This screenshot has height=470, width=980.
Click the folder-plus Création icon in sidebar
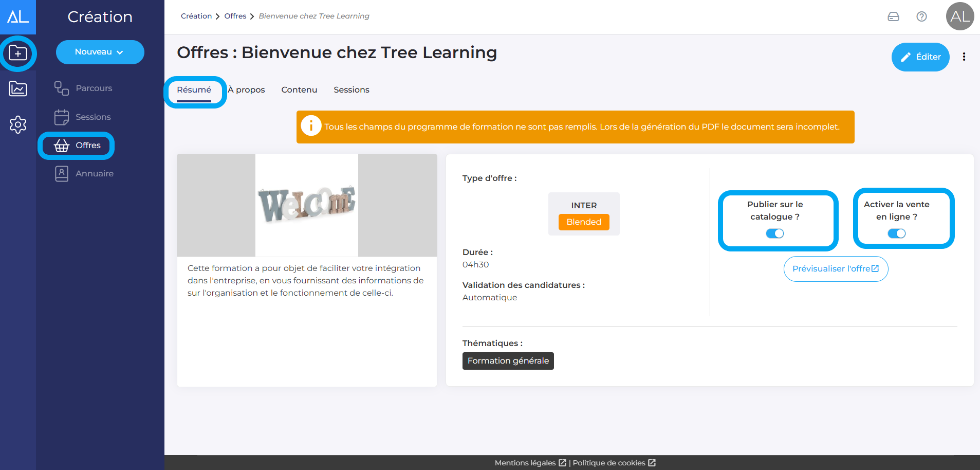[18, 53]
